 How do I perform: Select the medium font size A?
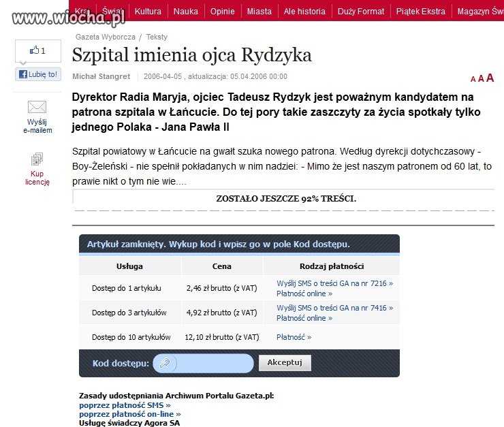pyautogui.click(x=481, y=78)
